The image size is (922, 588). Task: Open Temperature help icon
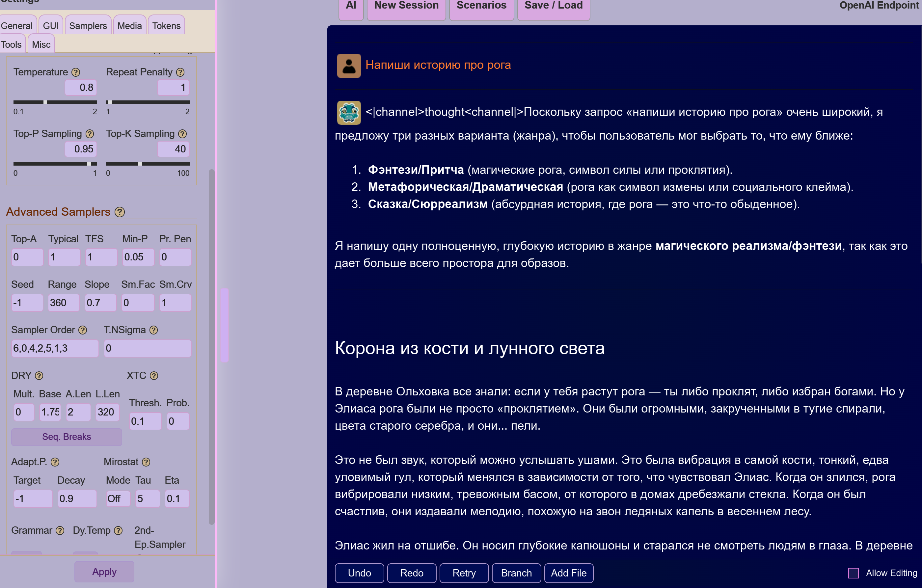pos(76,72)
